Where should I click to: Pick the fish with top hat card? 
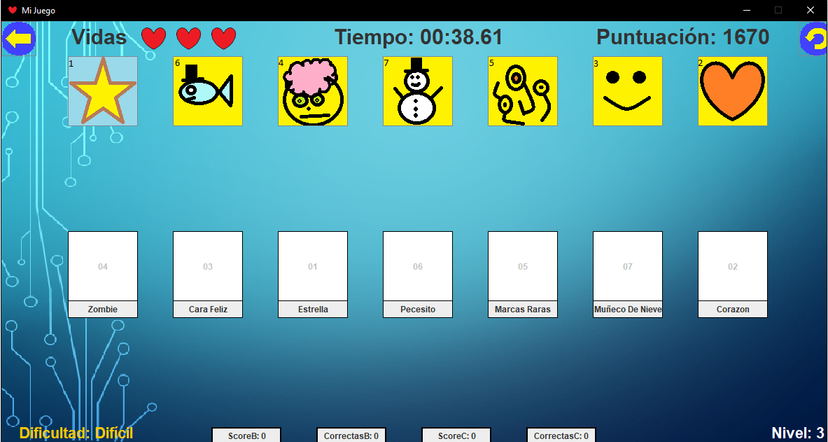point(208,91)
